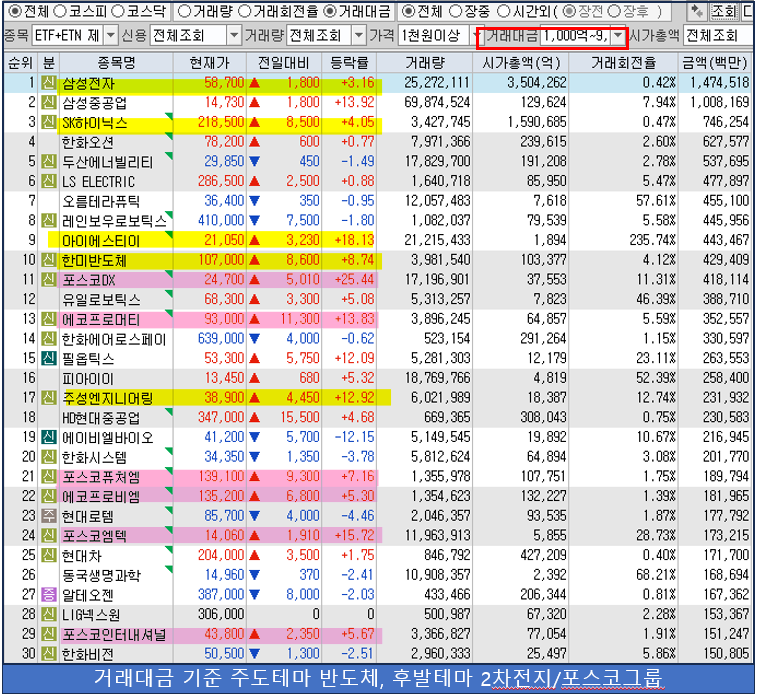Click 포스코엠텍 price 14,060

click(x=224, y=536)
